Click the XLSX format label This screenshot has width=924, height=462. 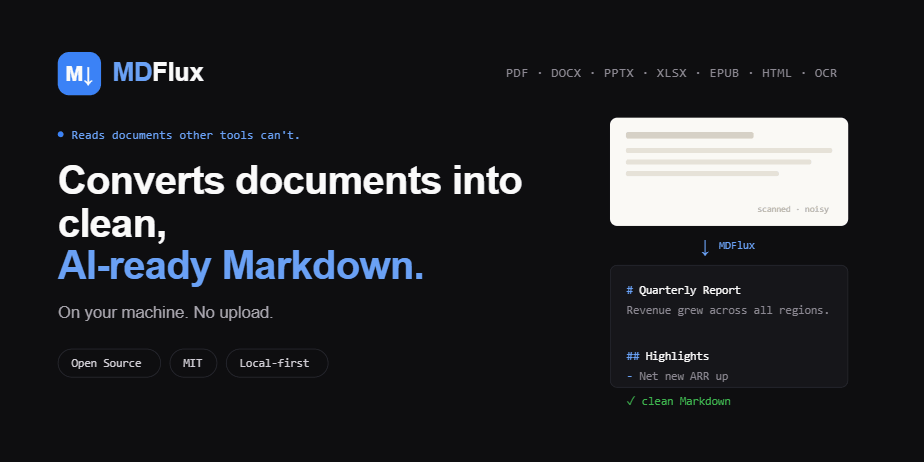pyautogui.click(x=672, y=74)
